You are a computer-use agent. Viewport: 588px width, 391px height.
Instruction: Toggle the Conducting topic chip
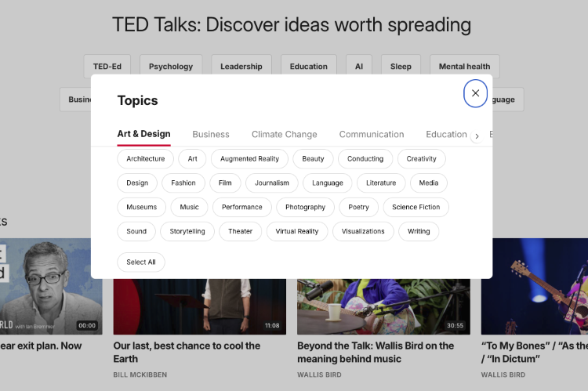[x=365, y=159]
